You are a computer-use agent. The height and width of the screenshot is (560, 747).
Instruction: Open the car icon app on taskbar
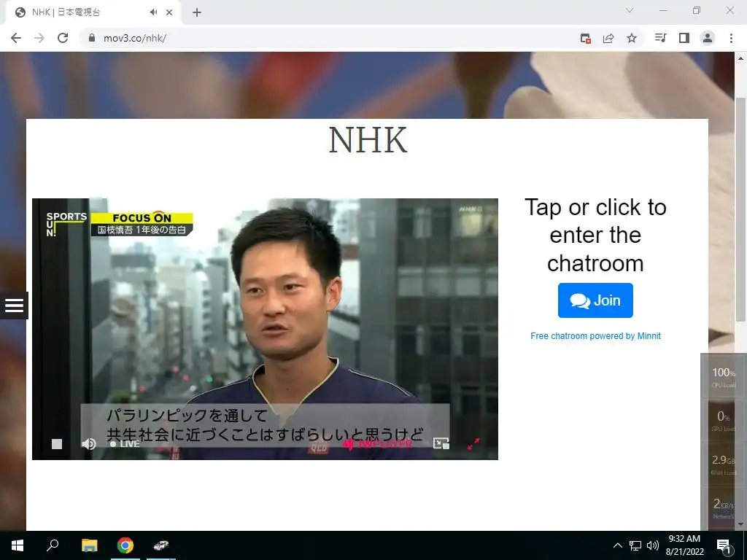(161, 545)
